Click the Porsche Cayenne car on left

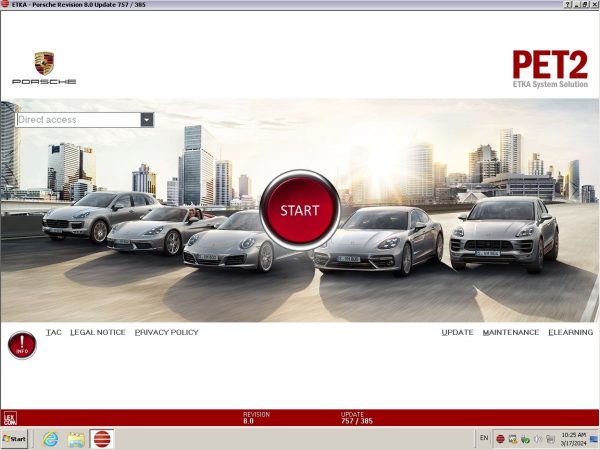98,216
